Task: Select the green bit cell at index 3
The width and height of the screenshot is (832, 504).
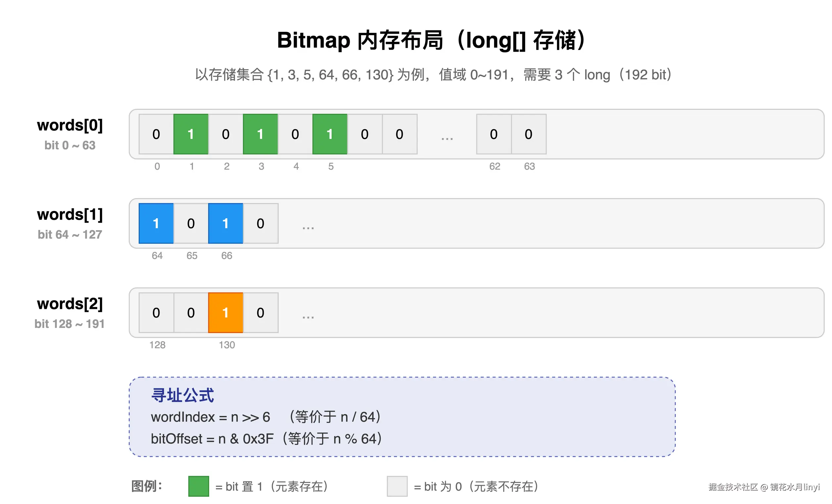Action: pos(261,134)
